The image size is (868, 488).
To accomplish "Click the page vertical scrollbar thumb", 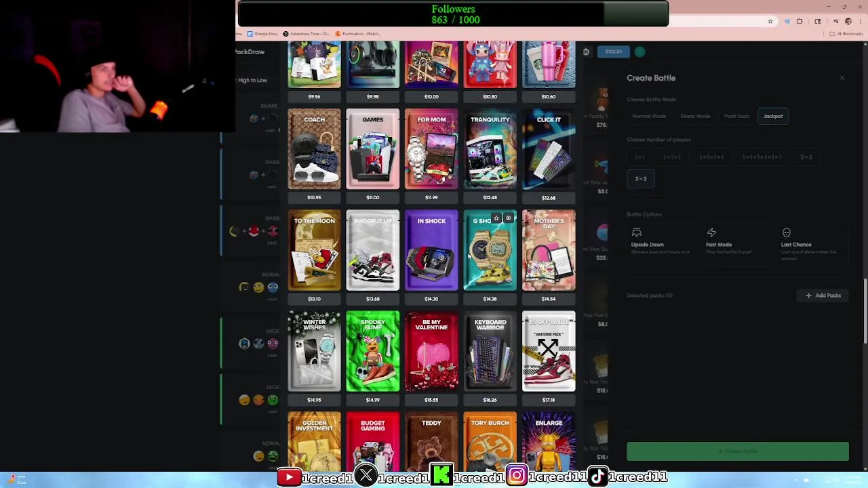I will [865, 312].
